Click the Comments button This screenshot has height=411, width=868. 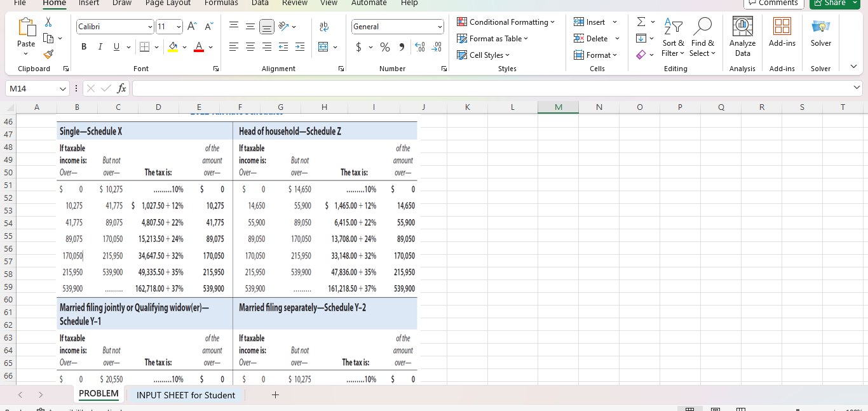773,3
